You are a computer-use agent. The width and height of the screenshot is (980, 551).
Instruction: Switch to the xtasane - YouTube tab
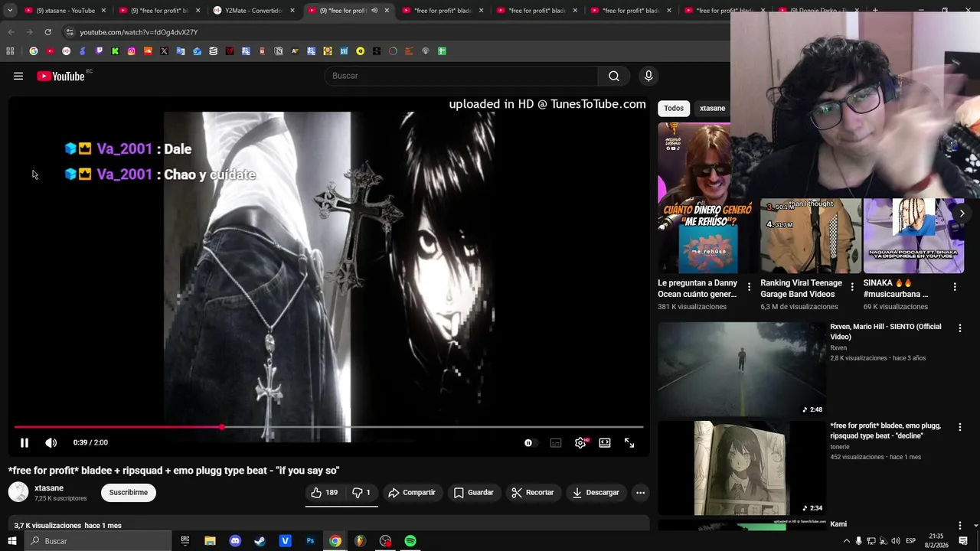point(65,11)
